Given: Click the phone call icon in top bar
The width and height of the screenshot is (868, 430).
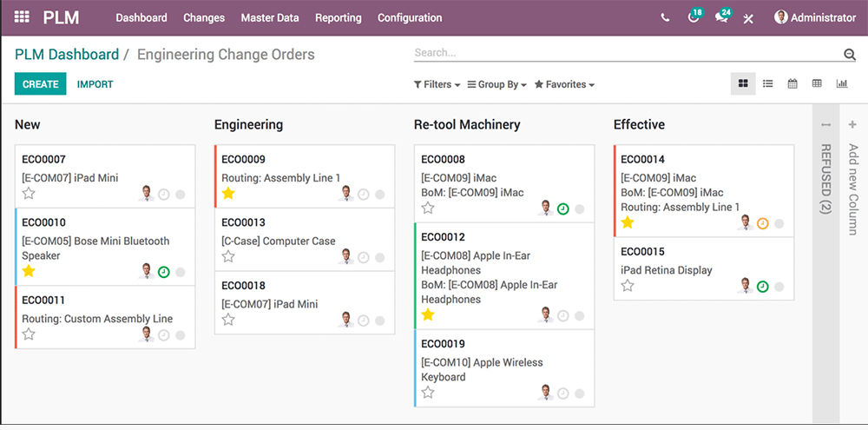Looking at the screenshot, I should [665, 17].
